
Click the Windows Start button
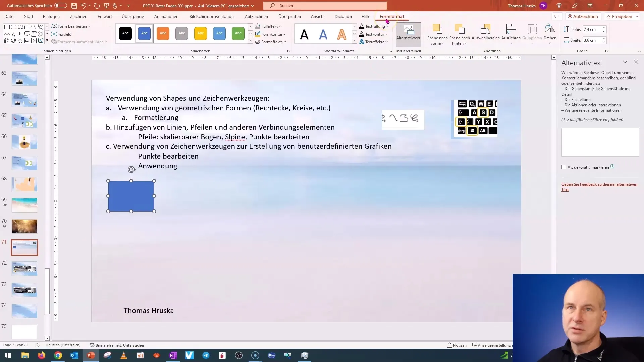coord(8,355)
